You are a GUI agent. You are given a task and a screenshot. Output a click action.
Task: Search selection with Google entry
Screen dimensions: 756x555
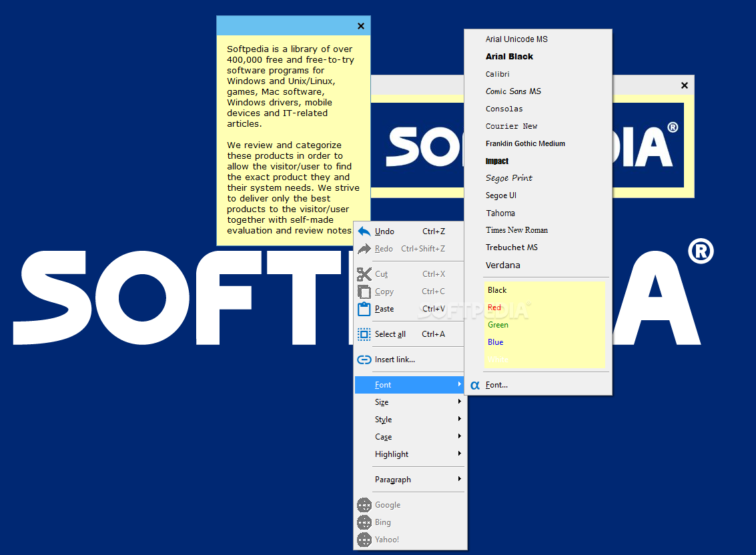click(x=409, y=505)
